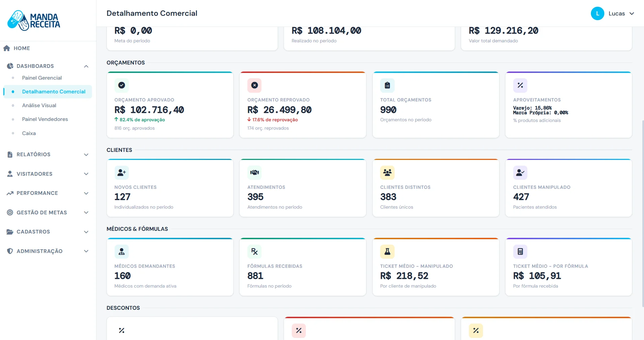The image size is (644, 340).
Task: Click the Clientes Distintos group icon
Action: click(387, 173)
